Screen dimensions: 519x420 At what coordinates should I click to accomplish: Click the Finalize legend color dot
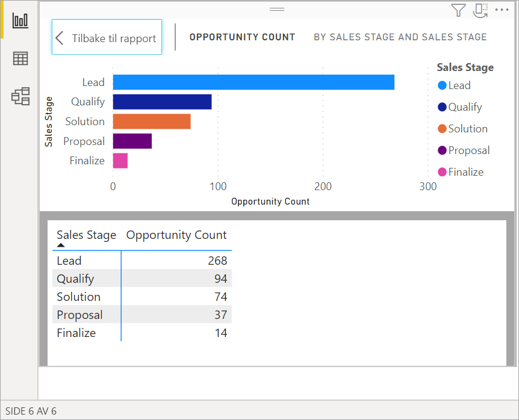pyautogui.click(x=442, y=172)
